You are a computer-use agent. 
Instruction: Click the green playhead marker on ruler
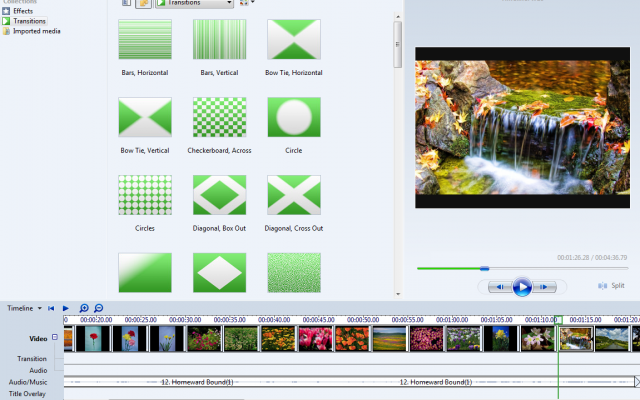[558, 320]
